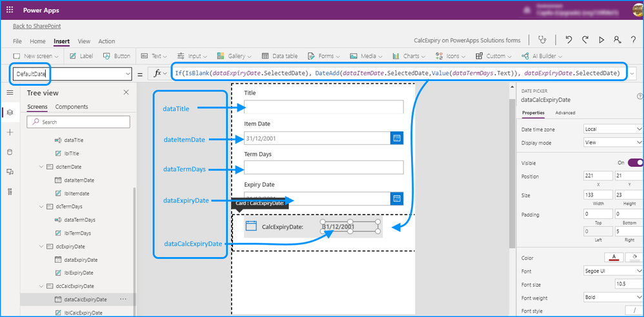The height and width of the screenshot is (317, 644).
Task: Open the Display mode dropdown
Action: pyautogui.click(x=613, y=142)
